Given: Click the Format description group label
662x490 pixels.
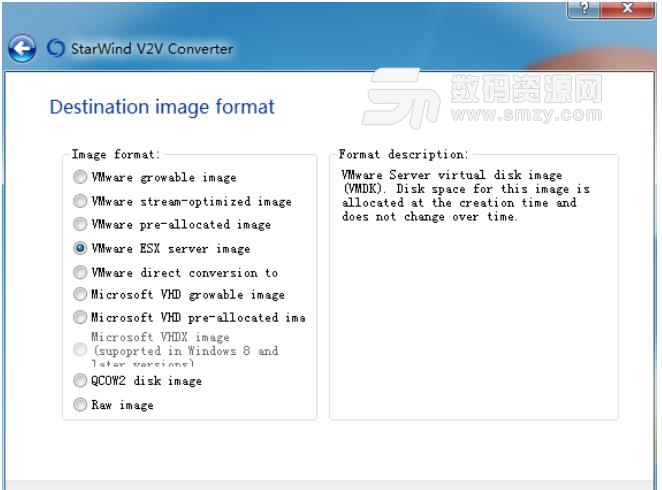Looking at the screenshot, I should point(403,154).
